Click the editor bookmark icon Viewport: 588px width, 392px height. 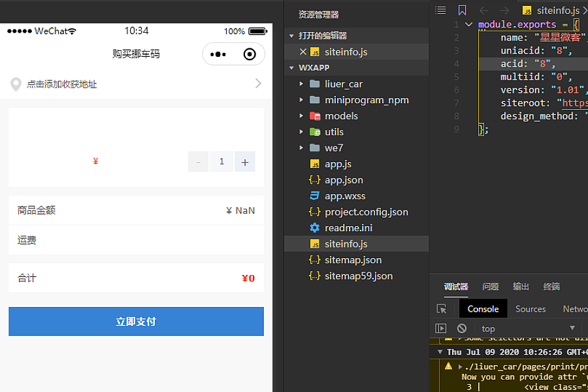[462, 10]
